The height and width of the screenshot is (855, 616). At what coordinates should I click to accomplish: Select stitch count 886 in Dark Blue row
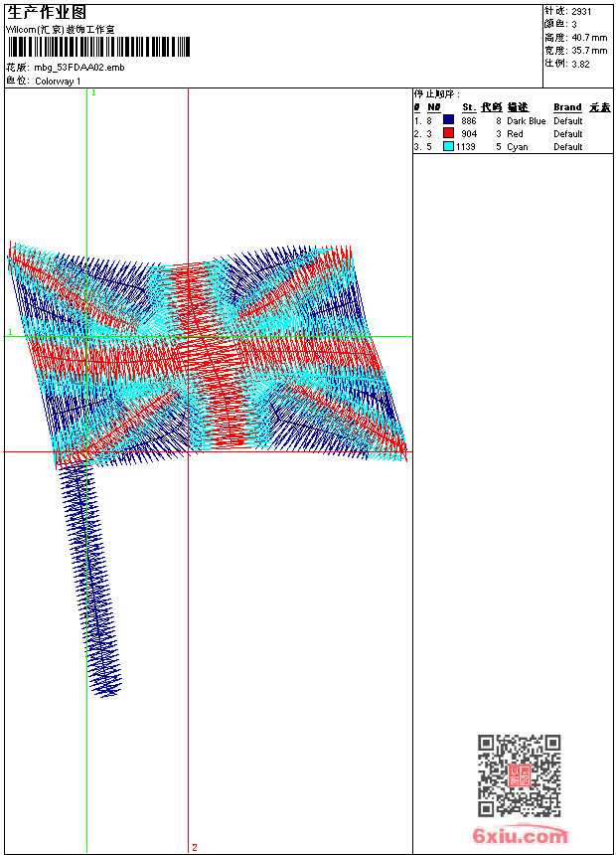pos(469,121)
